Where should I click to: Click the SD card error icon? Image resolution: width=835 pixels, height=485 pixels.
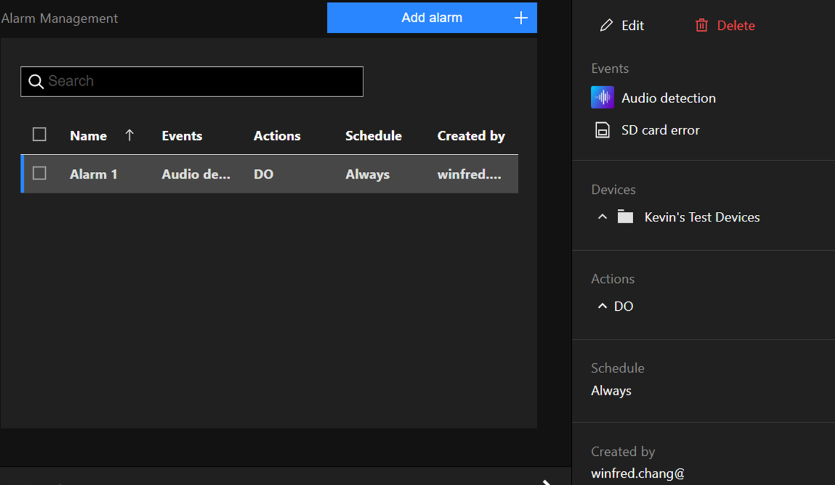click(602, 130)
